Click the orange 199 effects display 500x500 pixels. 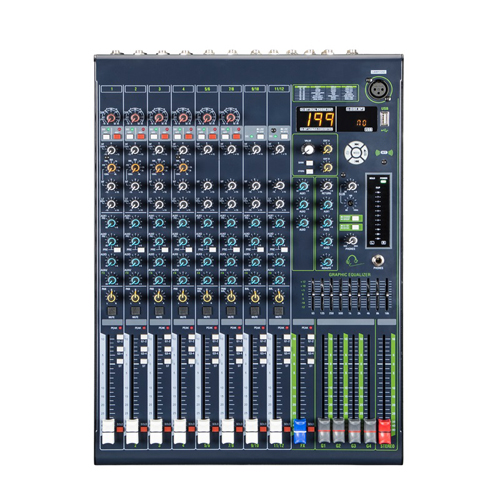[316, 119]
